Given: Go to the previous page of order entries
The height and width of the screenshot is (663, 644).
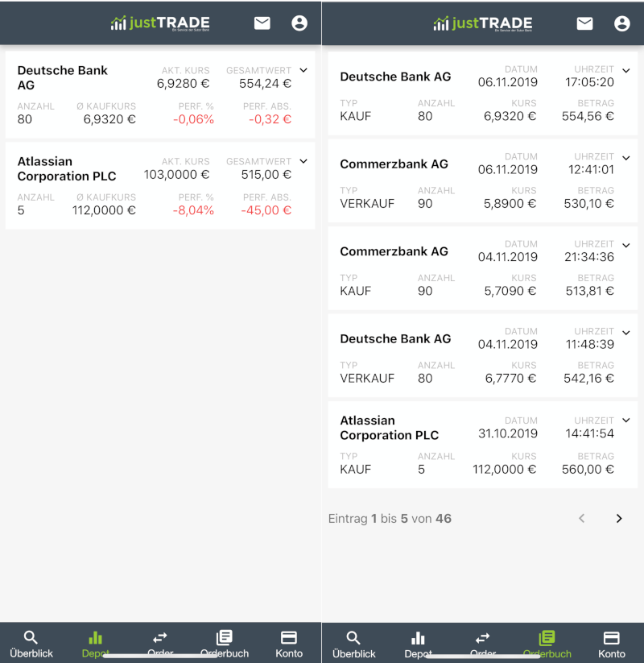Looking at the screenshot, I should (x=582, y=518).
